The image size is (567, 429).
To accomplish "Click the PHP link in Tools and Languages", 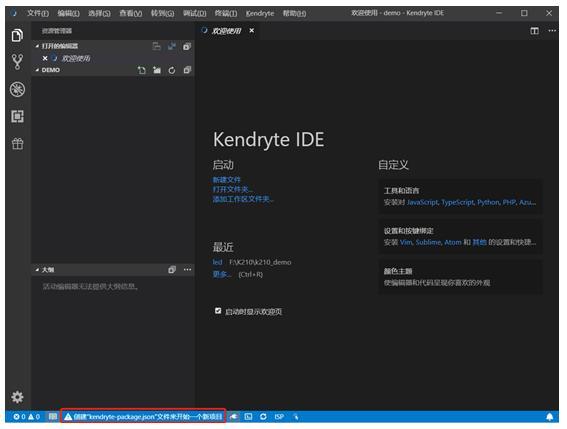I will (509, 202).
